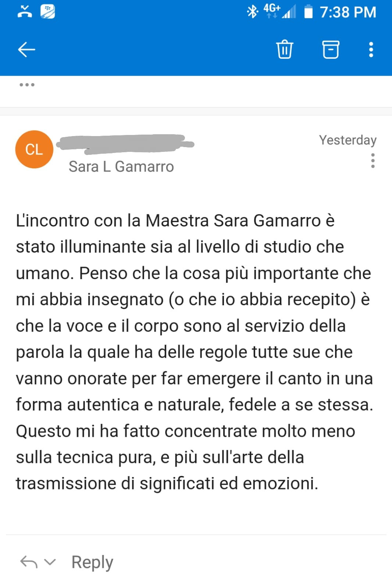Image resolution: width=392 pixels, height=588 pixels.
Task: Open message options beside Yesterday label
Action: (373, 161)
